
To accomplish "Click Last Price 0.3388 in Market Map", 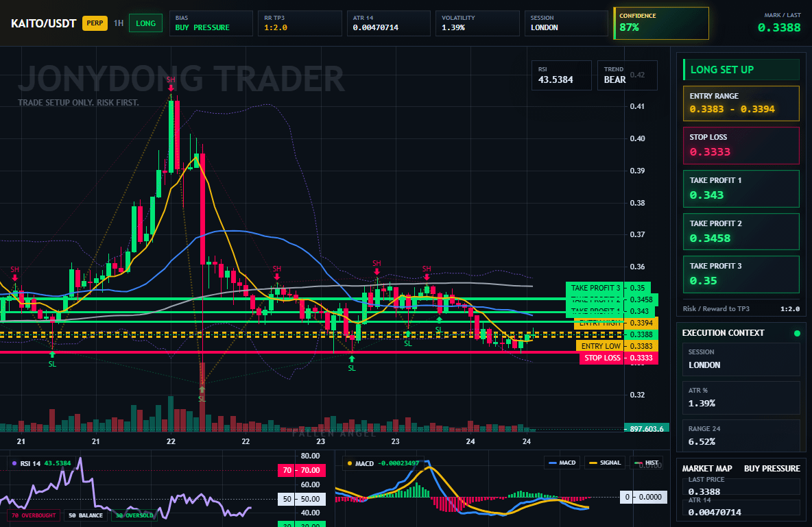I will point(741,486).
